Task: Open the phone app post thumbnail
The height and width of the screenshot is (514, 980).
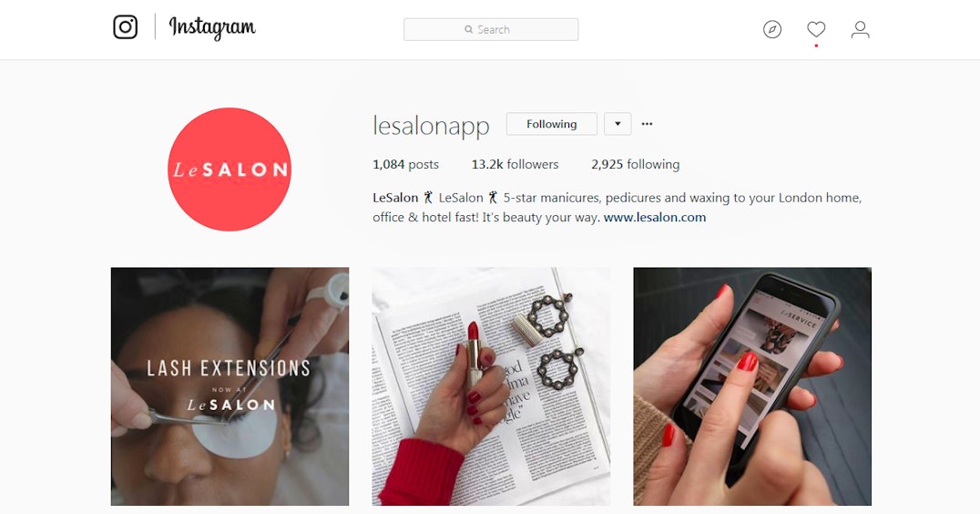Action: coord(752,386)
